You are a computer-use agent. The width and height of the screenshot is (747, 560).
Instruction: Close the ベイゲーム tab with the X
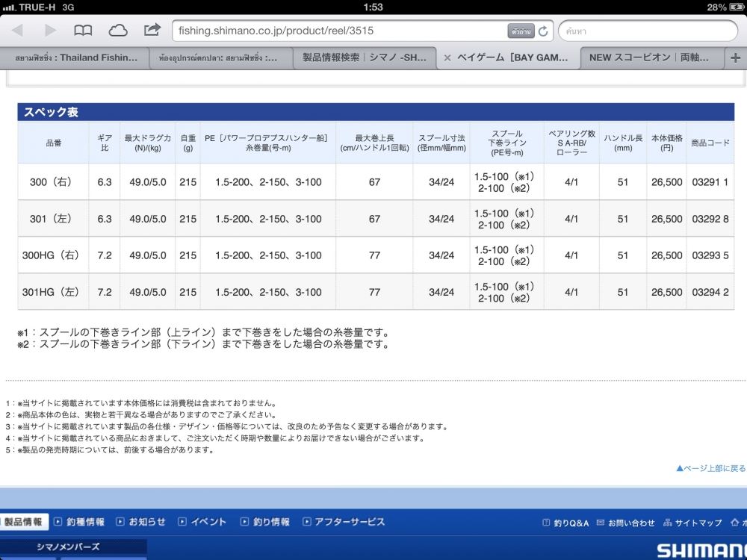point(447,58)
